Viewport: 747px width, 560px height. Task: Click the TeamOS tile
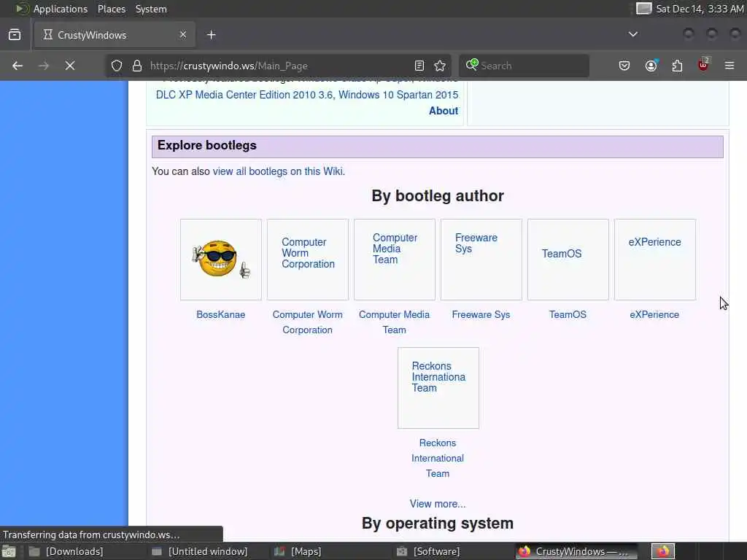[x=568, y=260]
